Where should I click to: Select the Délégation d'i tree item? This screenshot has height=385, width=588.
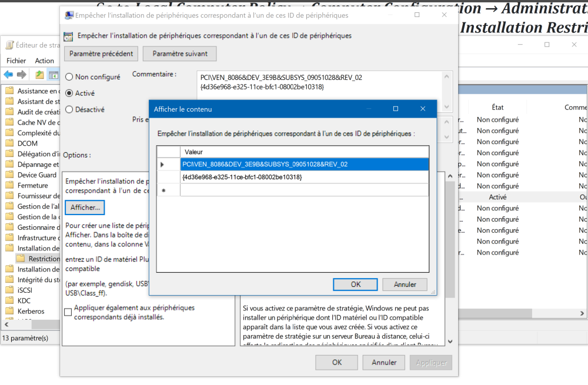click(x=39, y=153)
